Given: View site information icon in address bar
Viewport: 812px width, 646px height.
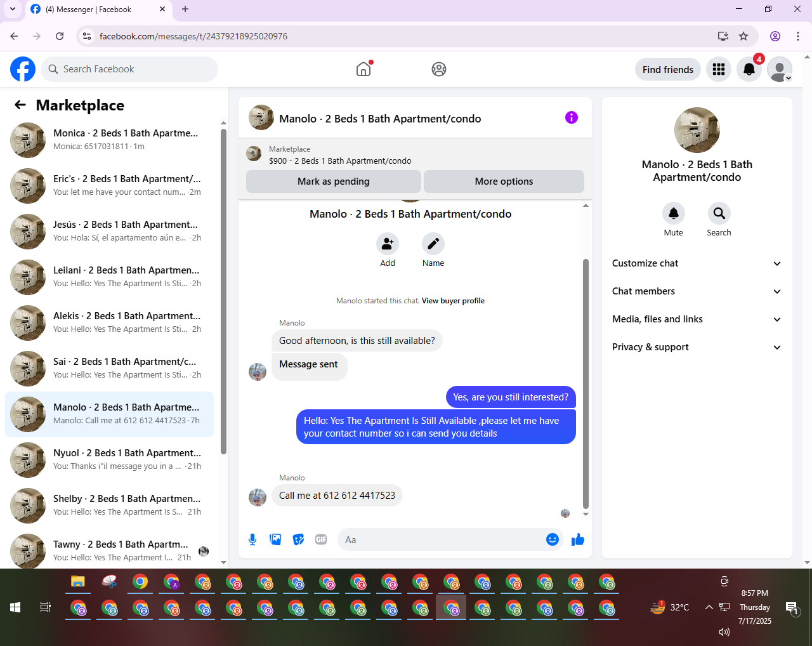Looking at the screenshot, I should 88,36.
